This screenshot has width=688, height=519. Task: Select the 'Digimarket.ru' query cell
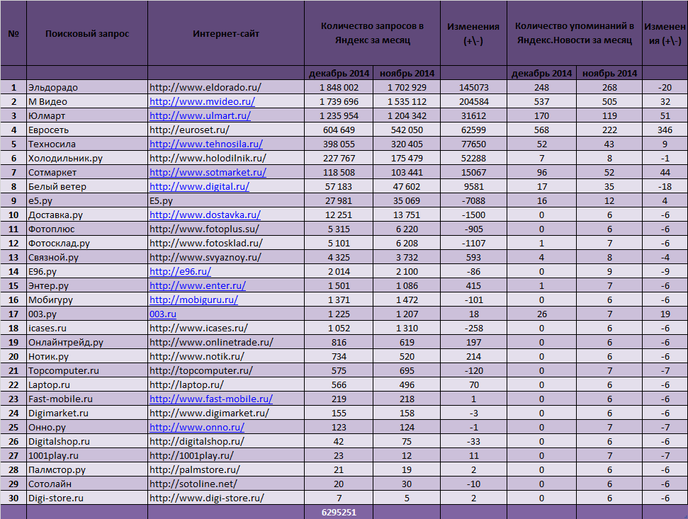(87, 413)
